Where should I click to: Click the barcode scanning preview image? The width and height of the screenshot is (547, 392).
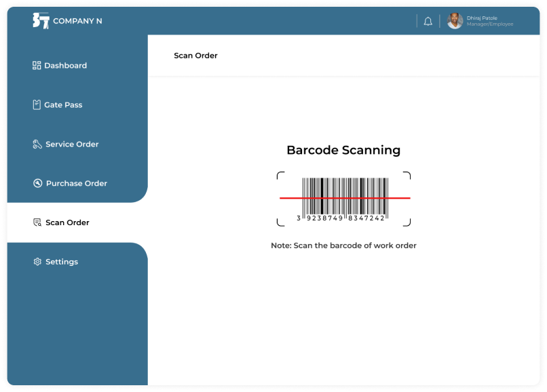[343, 197]
